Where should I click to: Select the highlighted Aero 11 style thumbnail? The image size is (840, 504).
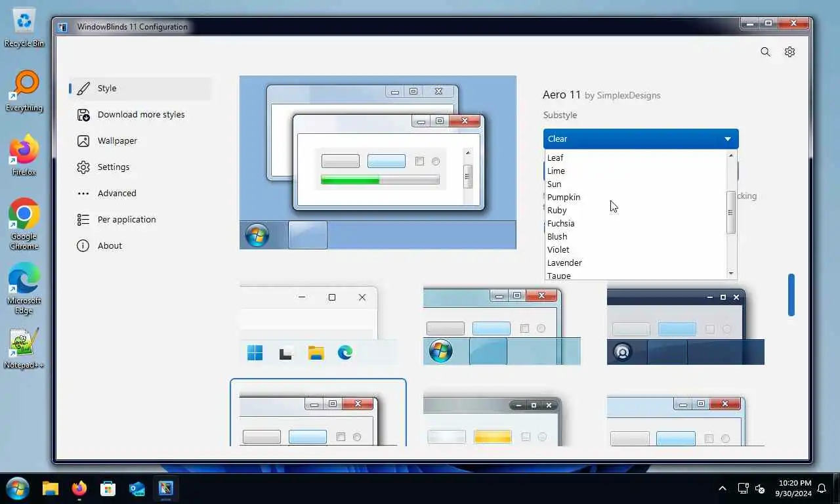click(318, 413)
